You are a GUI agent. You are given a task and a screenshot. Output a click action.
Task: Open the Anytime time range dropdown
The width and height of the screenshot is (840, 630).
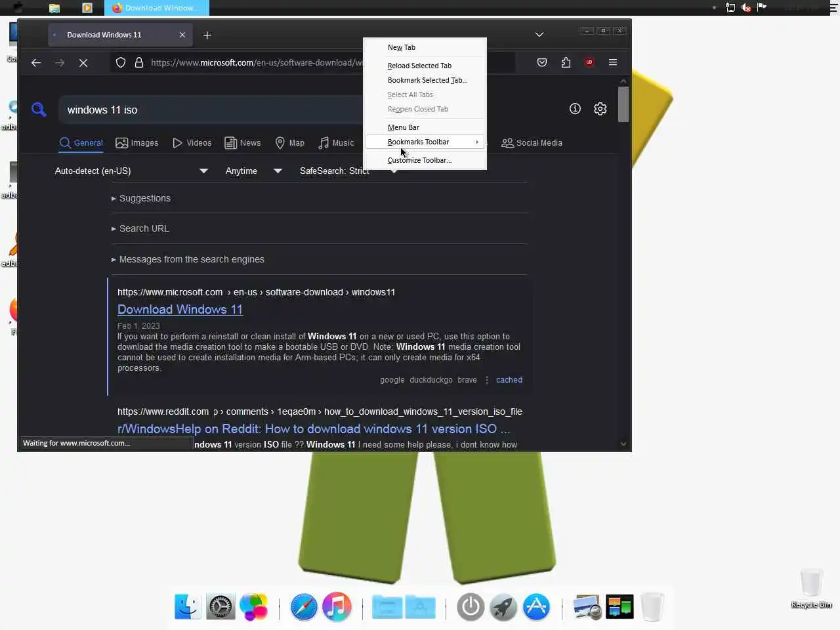253,171
